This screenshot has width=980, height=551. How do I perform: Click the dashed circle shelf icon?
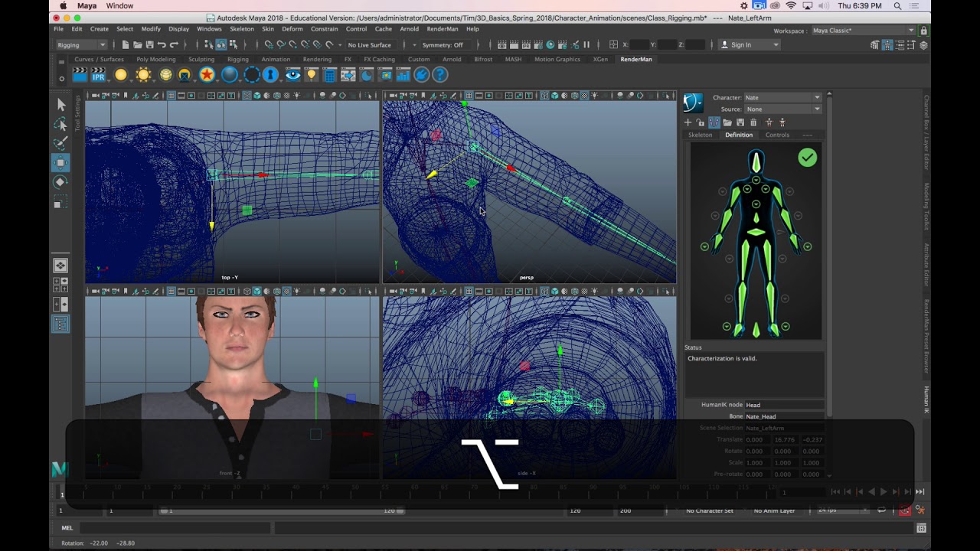(252, 75)
